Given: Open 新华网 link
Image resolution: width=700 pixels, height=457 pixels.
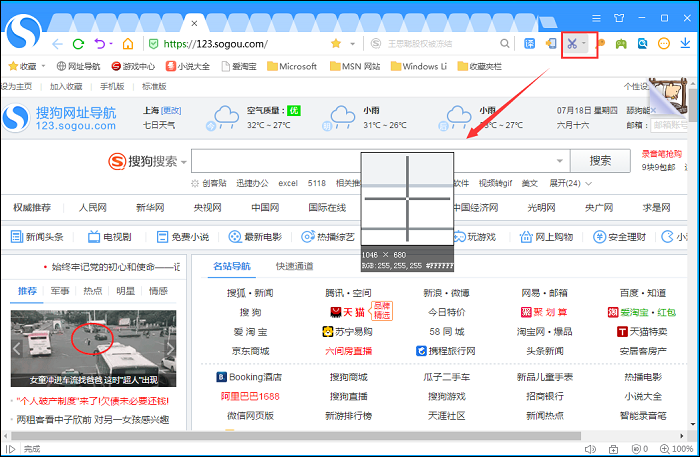Looking at the screenshot, I should [x=150, y=208].
